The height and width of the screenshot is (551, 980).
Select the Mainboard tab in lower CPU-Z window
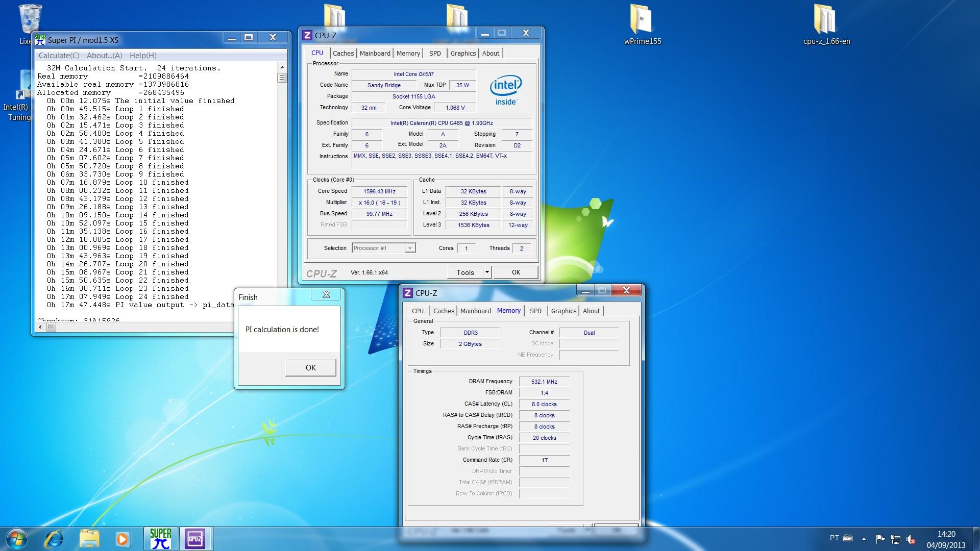point(475,311)
